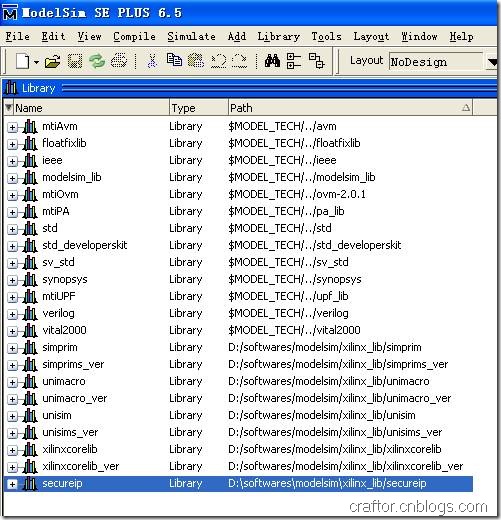Open the Window menu
This screenshot has height=520, width=501.
419,37
